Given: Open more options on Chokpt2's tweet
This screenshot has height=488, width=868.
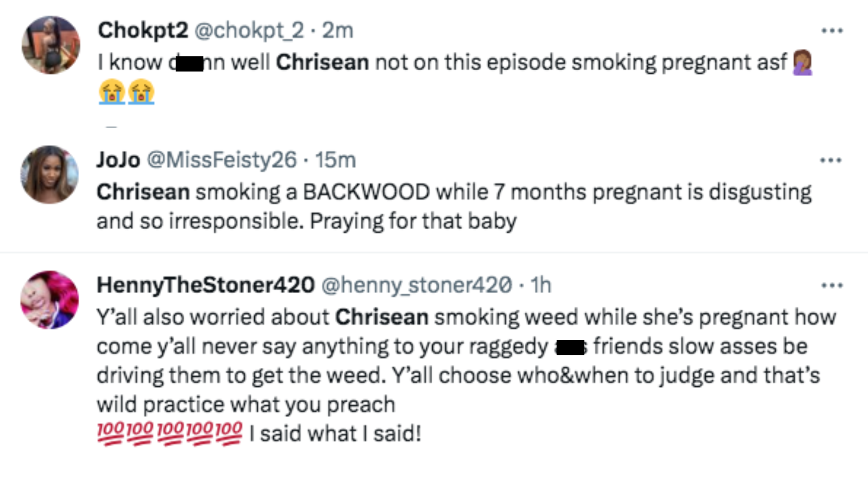Looking at the screenshot, I should point(832,30).
